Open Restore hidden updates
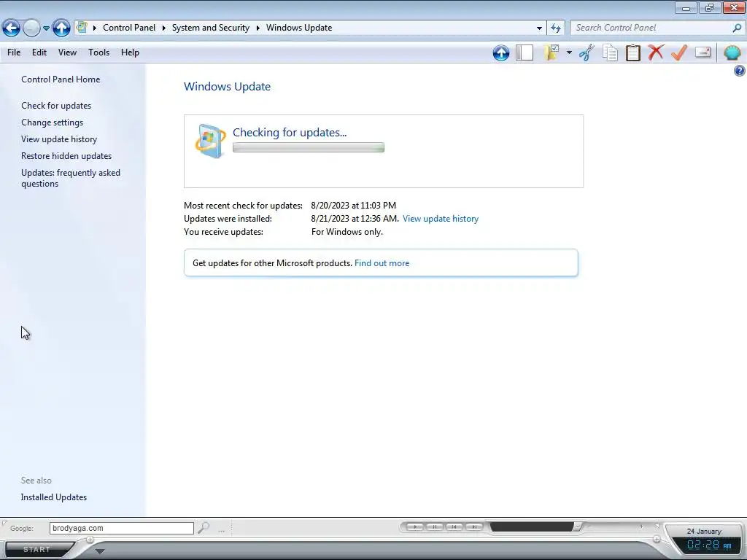 [66, 156]
